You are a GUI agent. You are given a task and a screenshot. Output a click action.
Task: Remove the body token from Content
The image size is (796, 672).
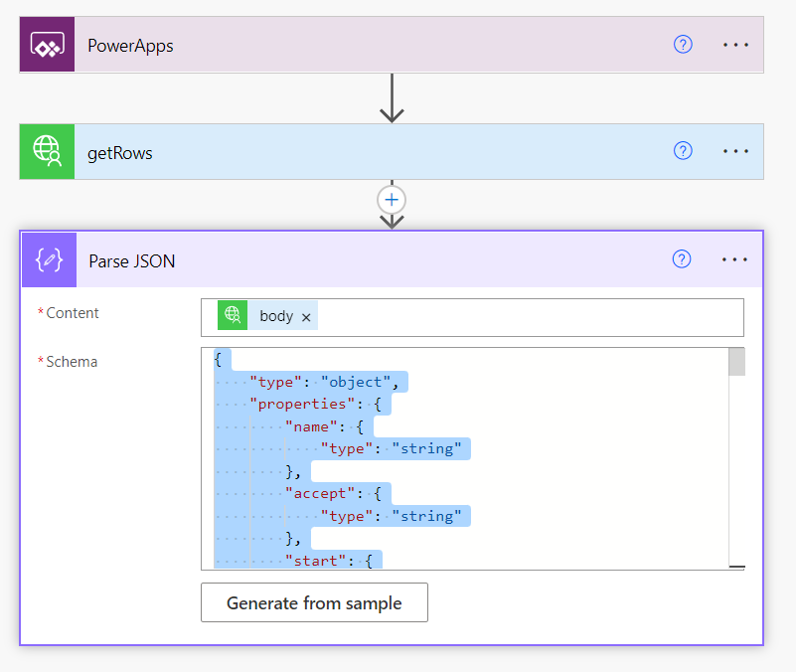(306, 317)
